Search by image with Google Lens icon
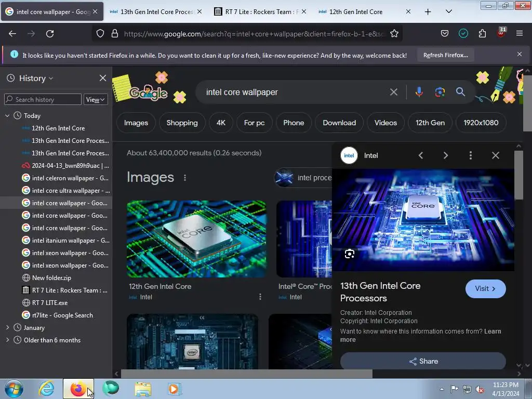 pos(440,92)
